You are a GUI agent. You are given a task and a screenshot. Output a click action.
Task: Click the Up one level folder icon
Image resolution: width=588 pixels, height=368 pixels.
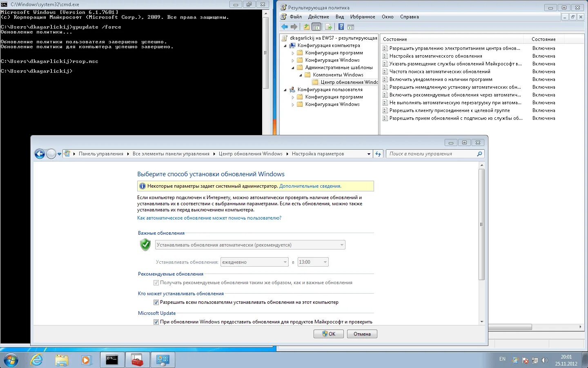[x=306, y=27]
